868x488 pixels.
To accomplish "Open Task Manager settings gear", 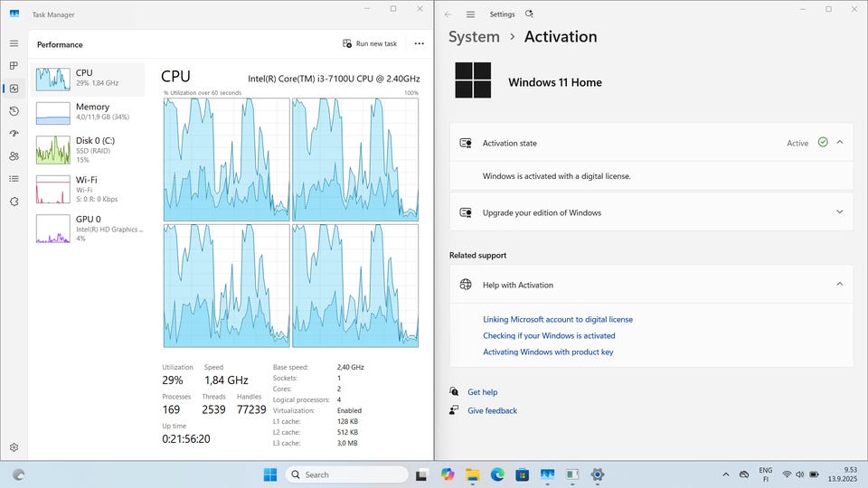I will (x=14, y=447).
